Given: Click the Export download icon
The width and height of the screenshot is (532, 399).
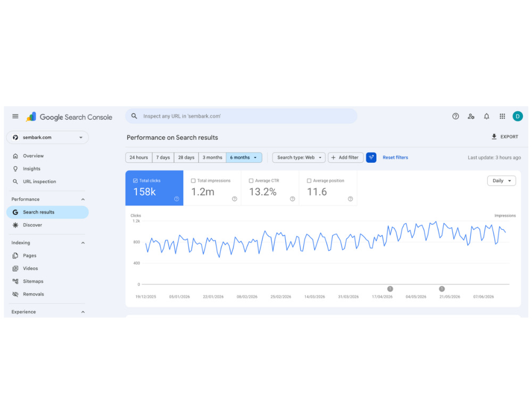Looking at the screenshot, I should tap(494, 137).
